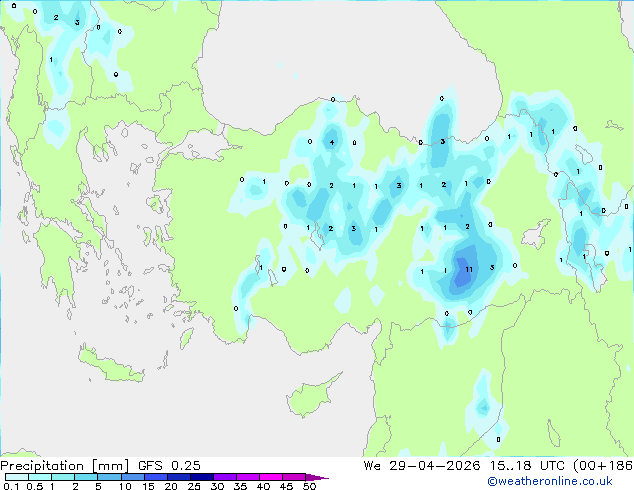Click the legend label "10"

(x=125, y=486)
